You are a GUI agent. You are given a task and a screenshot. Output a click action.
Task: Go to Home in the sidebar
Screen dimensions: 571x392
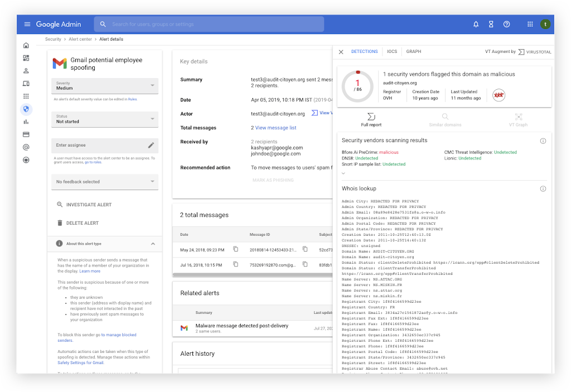coord(26,45)
